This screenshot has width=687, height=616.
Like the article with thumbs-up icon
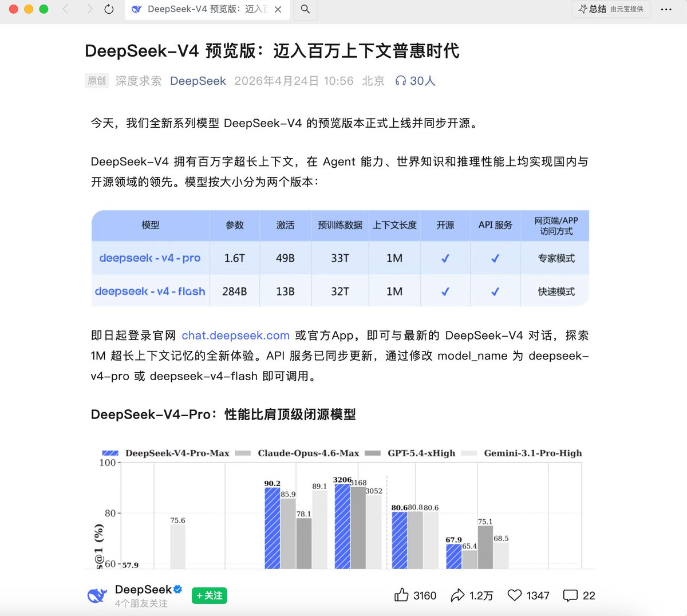(401, 595)
